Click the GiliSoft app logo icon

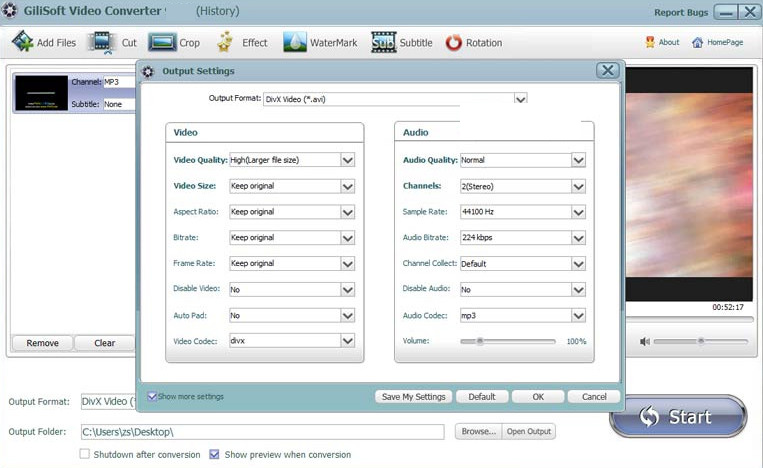tap(9, 10)
